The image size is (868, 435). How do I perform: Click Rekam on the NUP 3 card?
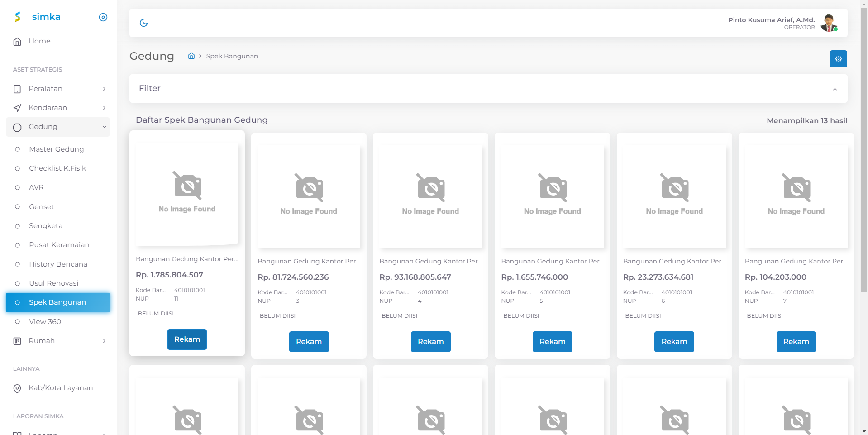(309, 342)
